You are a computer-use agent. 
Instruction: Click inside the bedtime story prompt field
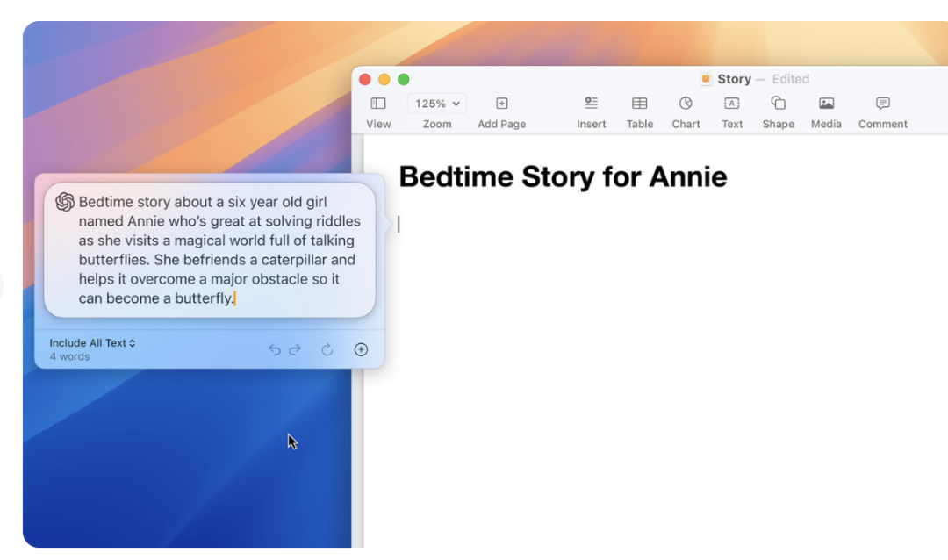[218, 250]
